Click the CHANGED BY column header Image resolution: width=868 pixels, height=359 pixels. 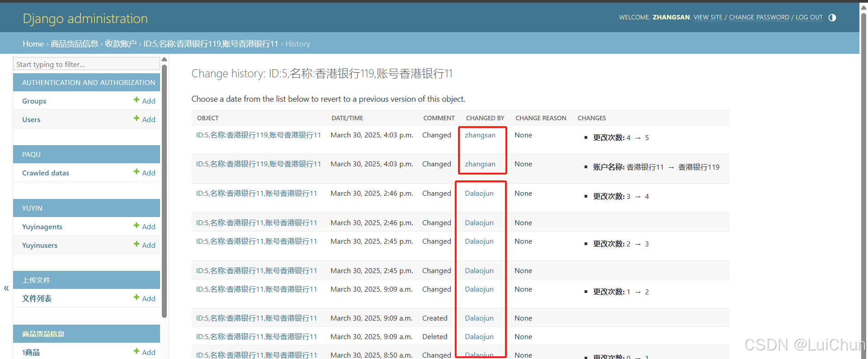pyautogui.click(x=485, y=118)
